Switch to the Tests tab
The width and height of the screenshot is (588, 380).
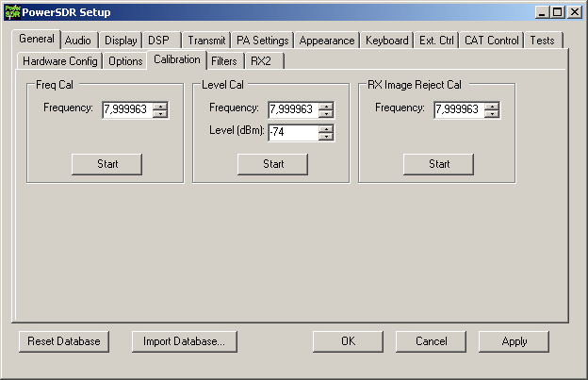(543, 41)
